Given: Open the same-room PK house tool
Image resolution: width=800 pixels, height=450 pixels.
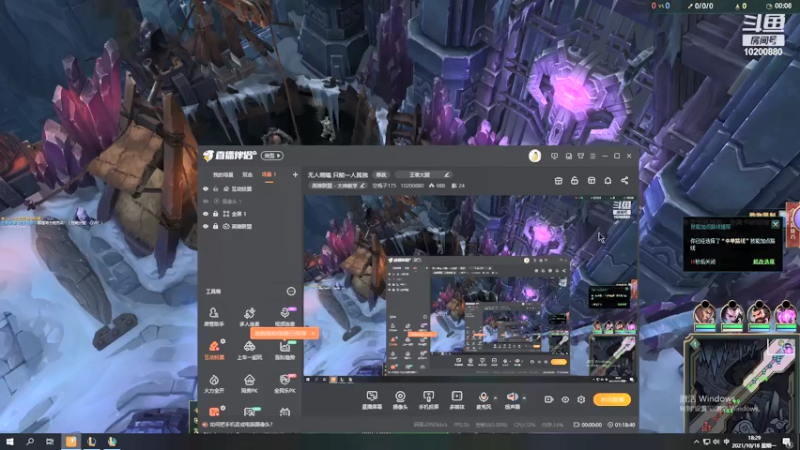Looking at the screenshot, I should tap(249, 383).
